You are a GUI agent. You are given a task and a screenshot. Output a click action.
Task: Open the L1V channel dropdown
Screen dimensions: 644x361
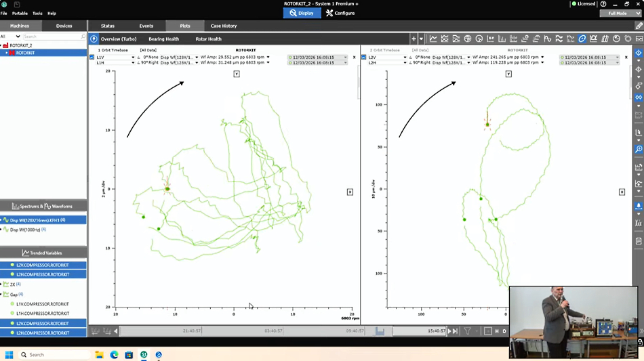(x=133, y=58)
